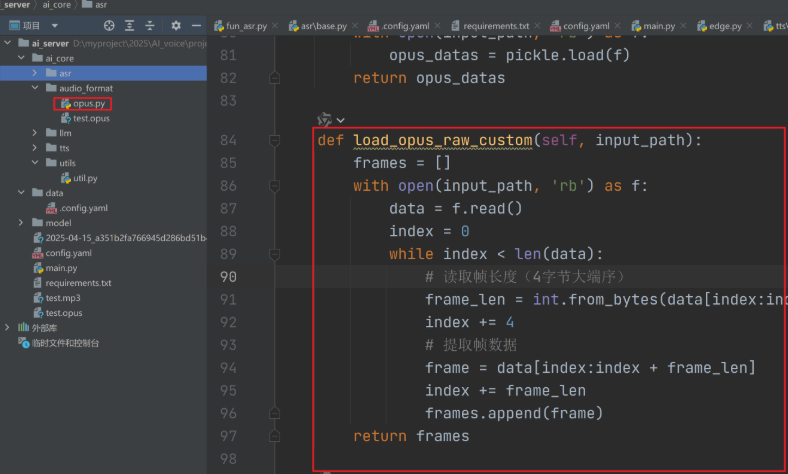This screenshot has height=474, width=788.
Task: Click the external libraries 外部库 icon
Action: pyautogui.click(x=24, y=328)
